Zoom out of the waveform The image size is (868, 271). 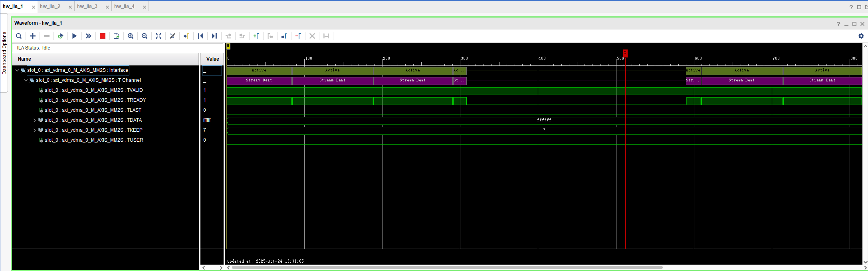click(x=145, y=36)
